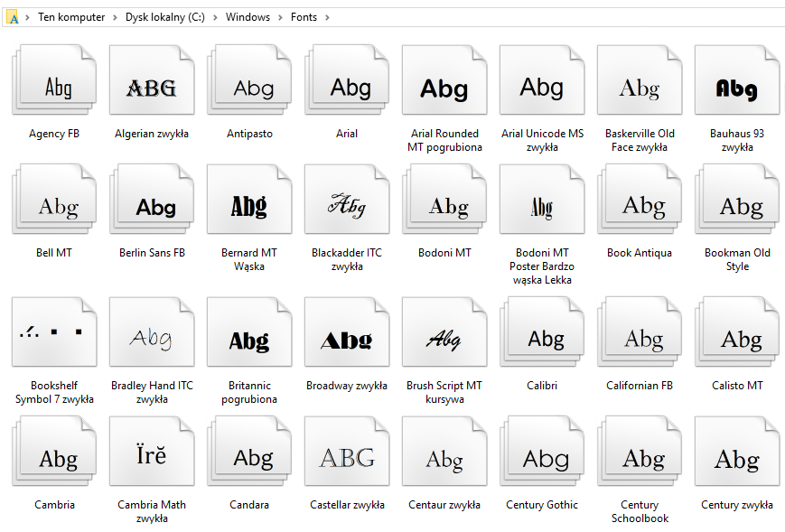Click the "Candara" font name label

point(249,505)
